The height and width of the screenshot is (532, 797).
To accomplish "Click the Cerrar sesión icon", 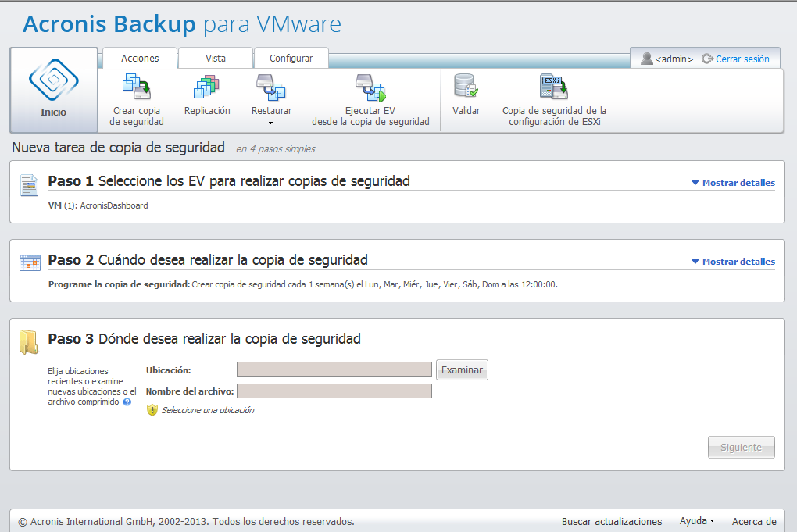I will (x=708, y=59).
